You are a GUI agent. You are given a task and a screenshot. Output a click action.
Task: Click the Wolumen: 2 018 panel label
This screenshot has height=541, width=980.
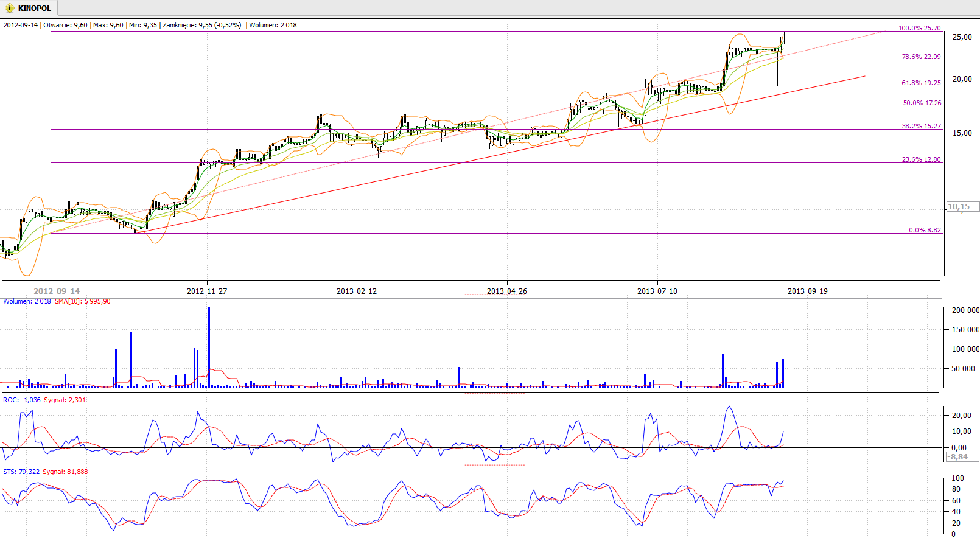[27, 301]
